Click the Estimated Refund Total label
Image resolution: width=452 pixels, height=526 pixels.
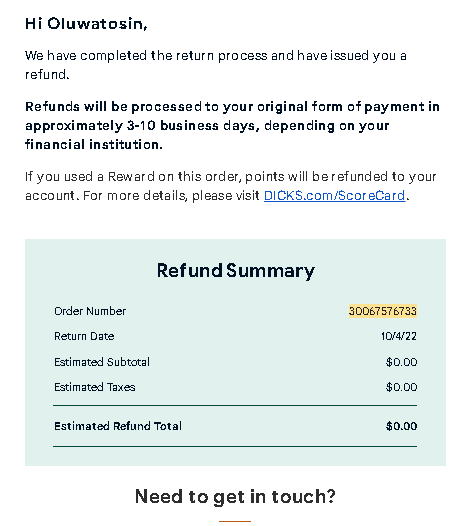click(118, 426)
